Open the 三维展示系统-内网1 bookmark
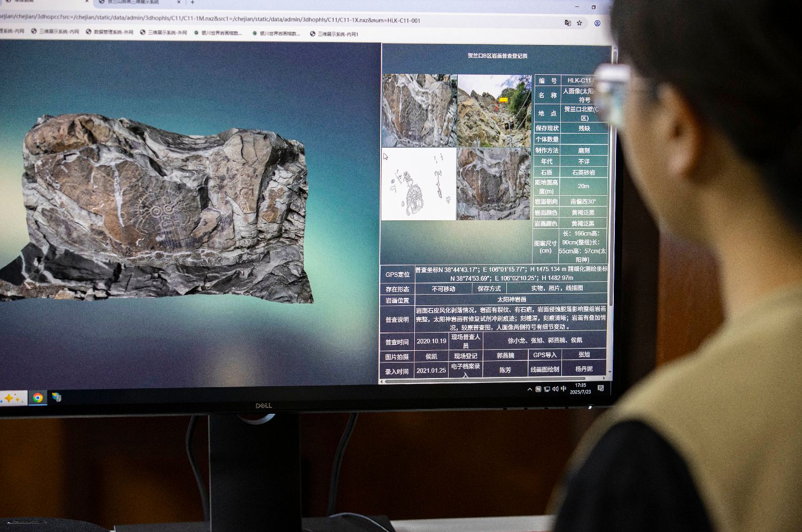The width and height of the screenshot is (802, 532). [334, 34]
